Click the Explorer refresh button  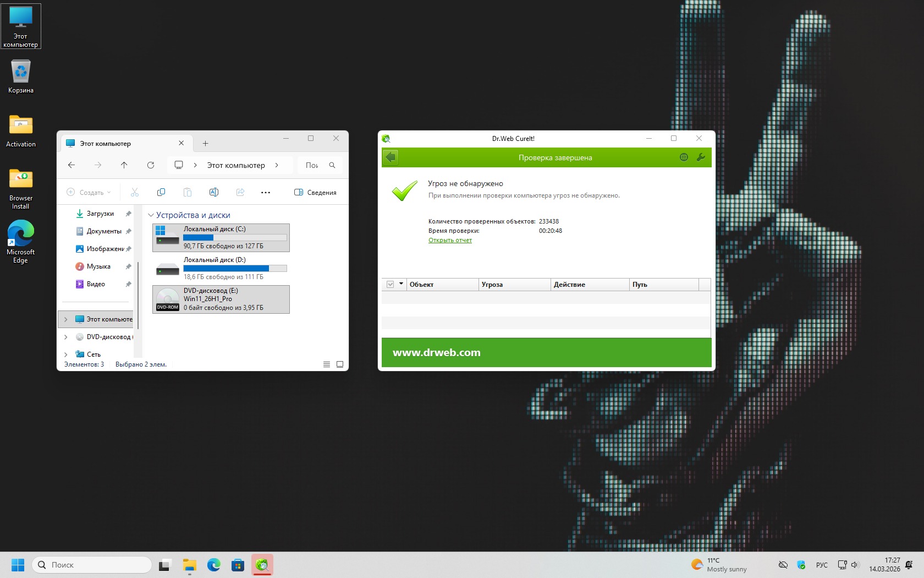(x=151, y=165)
